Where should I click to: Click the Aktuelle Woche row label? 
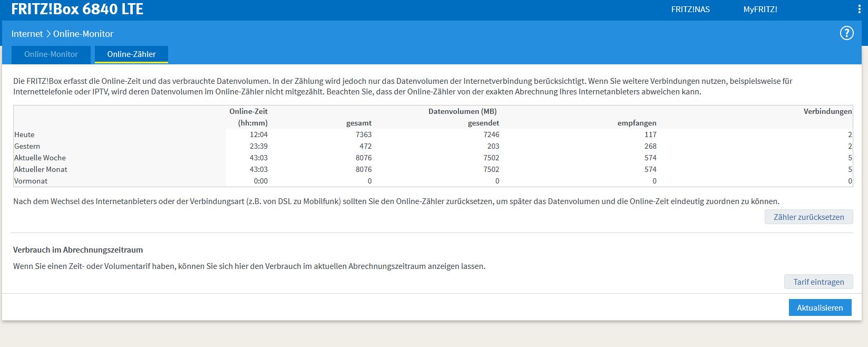pyautogui.click(x=40, y=158)
